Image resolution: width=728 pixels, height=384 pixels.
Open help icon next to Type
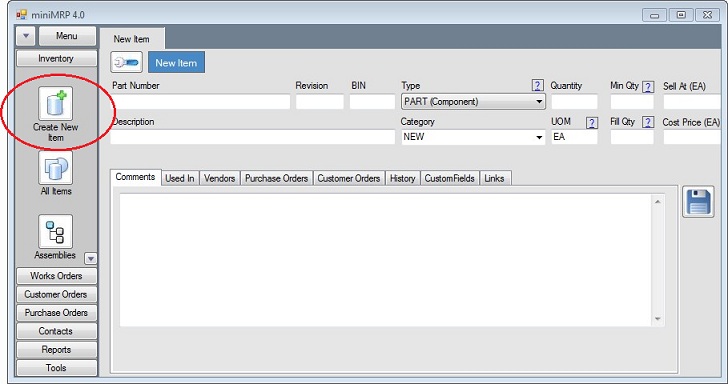[537, 85]
